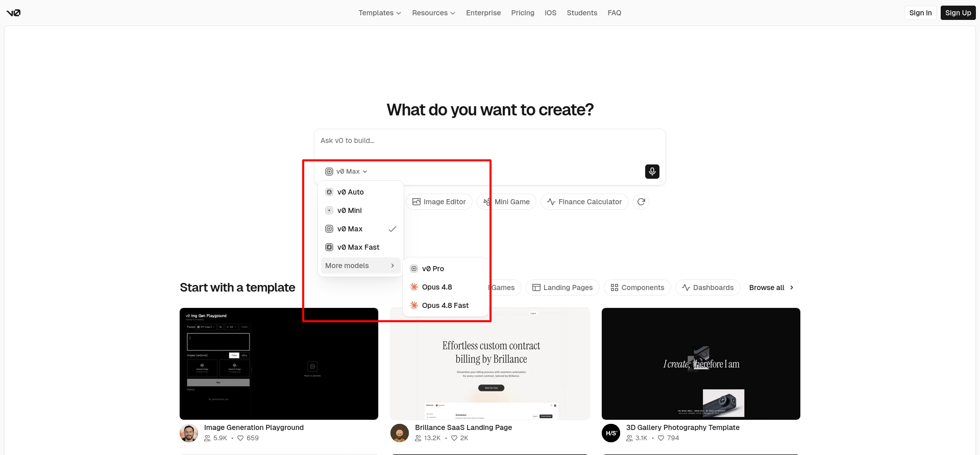Select v0 Auto from the model menu
The width and height of the screenshot is (980, 455).
[360, 192]
